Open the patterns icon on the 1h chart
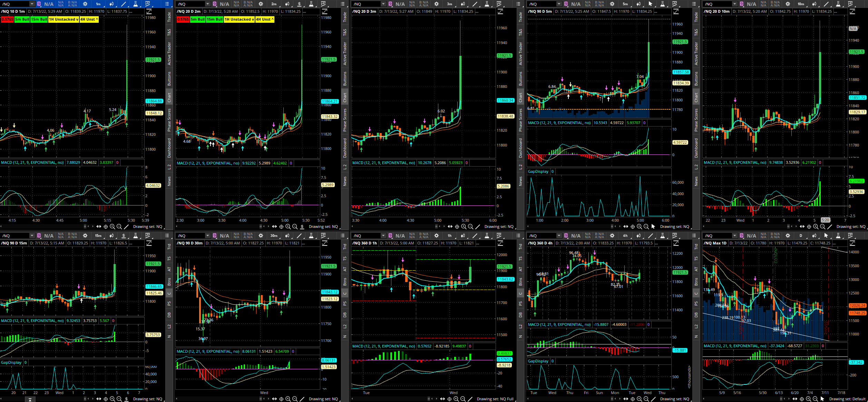The image size is (868, 402). pyautogui.click(x=499, y=236)
